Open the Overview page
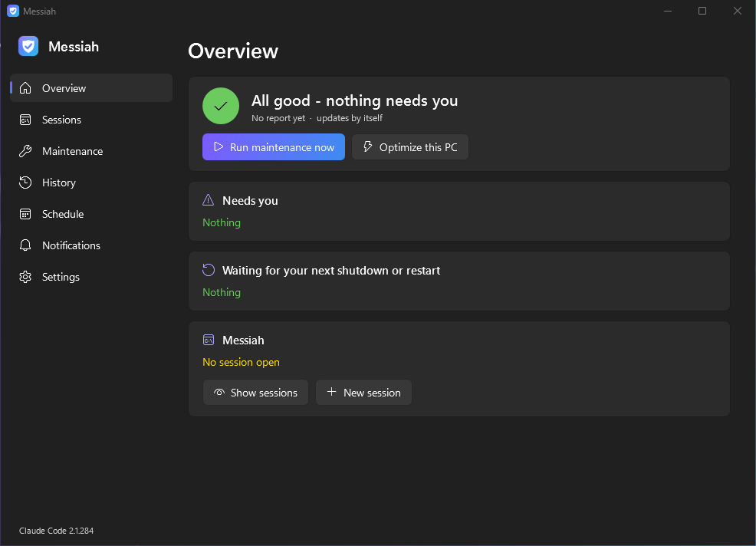756x546 pixels. pos(91,87)
